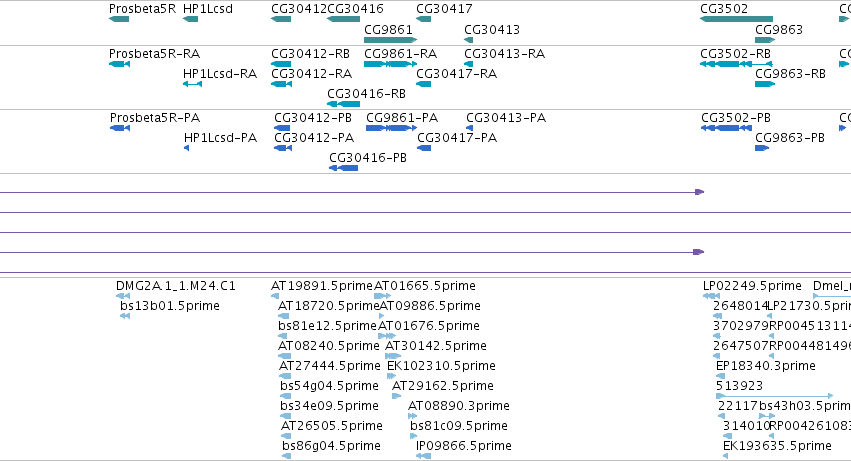Viewport: 851px width, 461px height.
Task: Select feature 513923
Action: pyautogui.click(x=740, y=386)
